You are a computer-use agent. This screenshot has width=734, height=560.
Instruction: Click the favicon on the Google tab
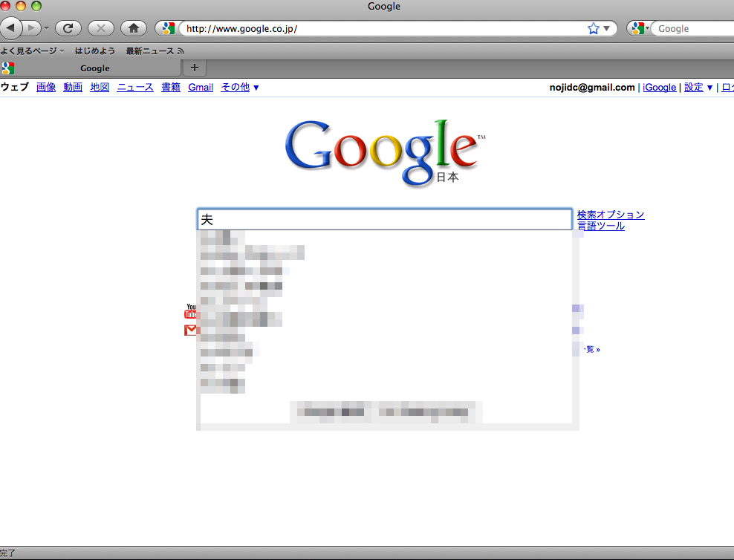pyautogui.click(x=8, y=68)
